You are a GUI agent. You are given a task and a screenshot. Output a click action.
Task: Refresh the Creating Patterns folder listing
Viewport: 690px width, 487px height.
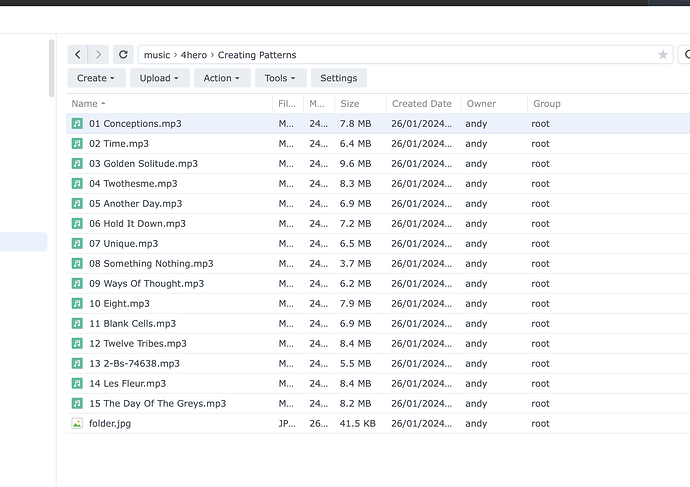click(x=123, y=55)
